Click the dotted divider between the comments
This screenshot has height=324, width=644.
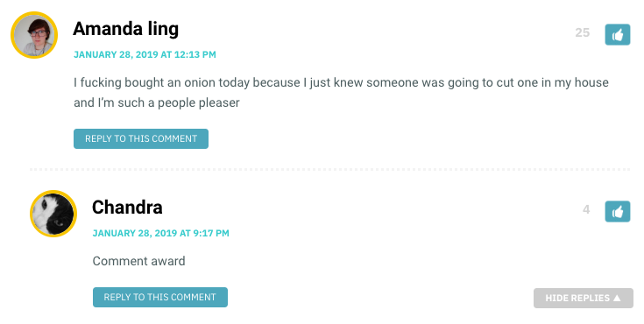(x=329, y=169)
